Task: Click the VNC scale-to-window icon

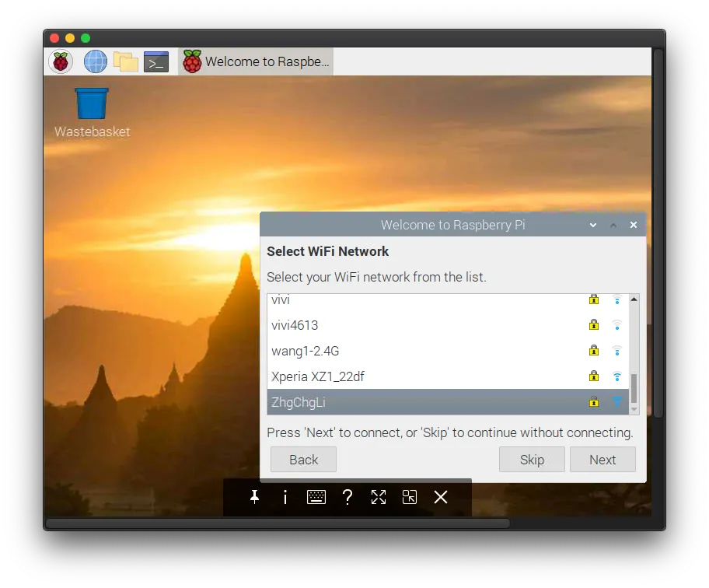Action: pyautogui.click(x=410, y=497)
